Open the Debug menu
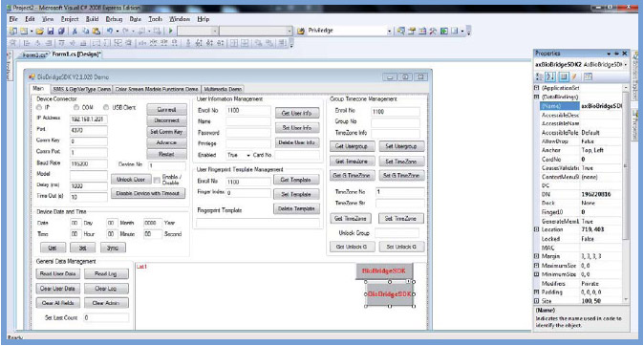The width and height of the screenshot is (644, 346). tap(114, 19)
